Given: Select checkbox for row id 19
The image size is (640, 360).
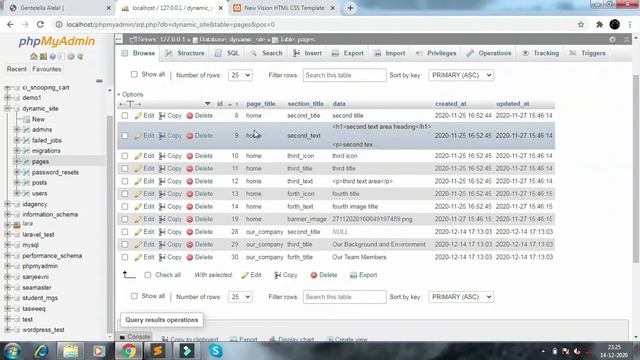Looking at the screenshot, I should click(125, 219).
